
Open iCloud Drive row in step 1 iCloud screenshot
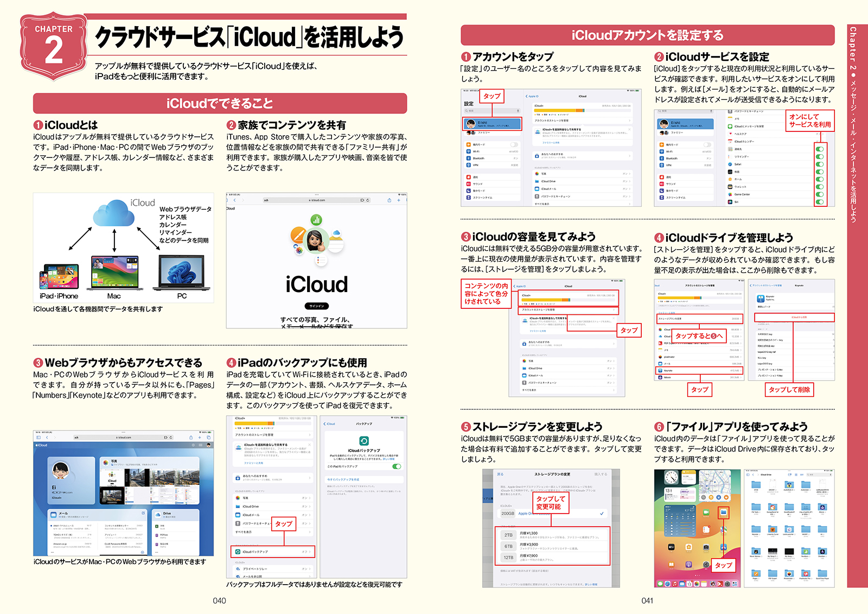click(583, 181)
